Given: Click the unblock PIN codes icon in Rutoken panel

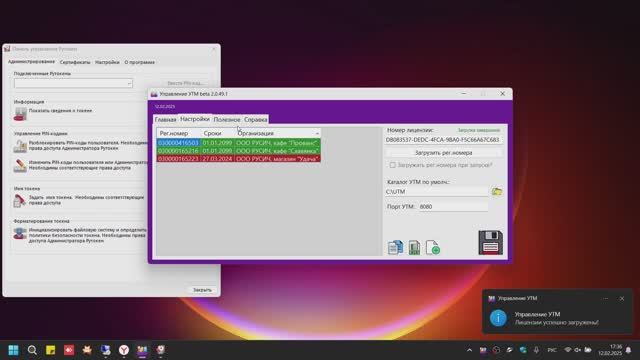Looking at the screenshot, I should [x=20, y=146].
